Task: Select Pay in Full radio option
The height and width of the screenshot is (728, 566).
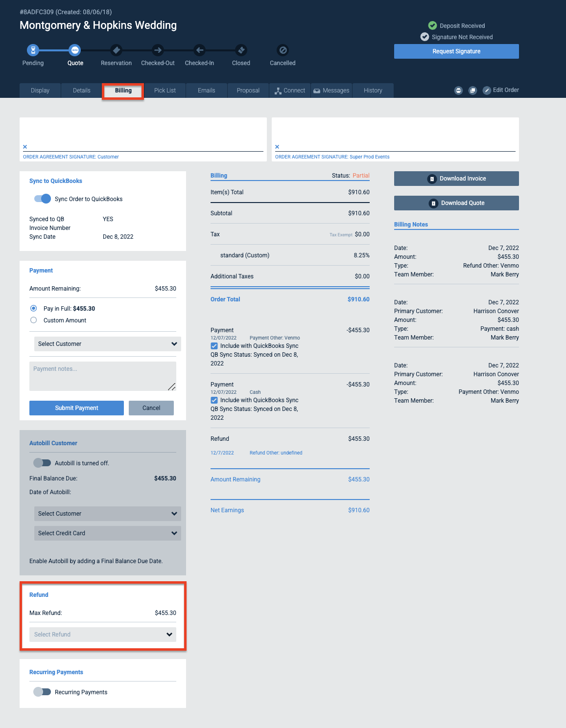Action: point(33,308)
